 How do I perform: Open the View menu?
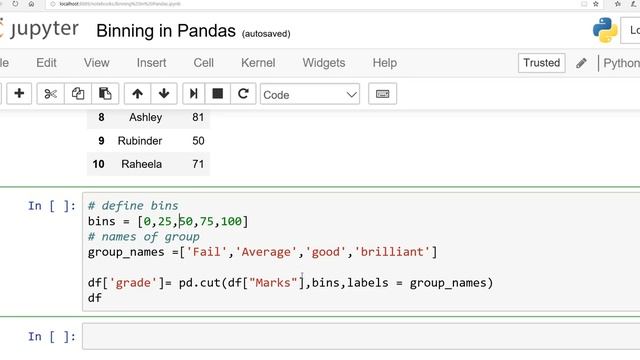coord(97,63)
